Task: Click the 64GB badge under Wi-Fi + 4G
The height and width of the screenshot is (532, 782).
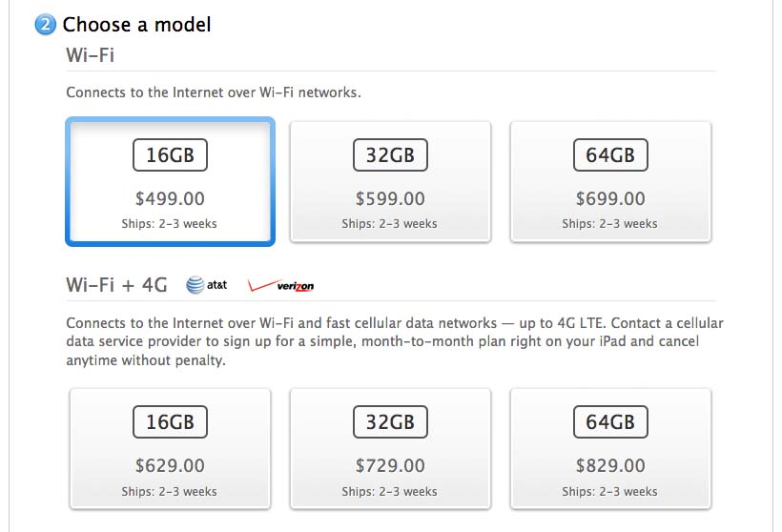Action: 610,421
